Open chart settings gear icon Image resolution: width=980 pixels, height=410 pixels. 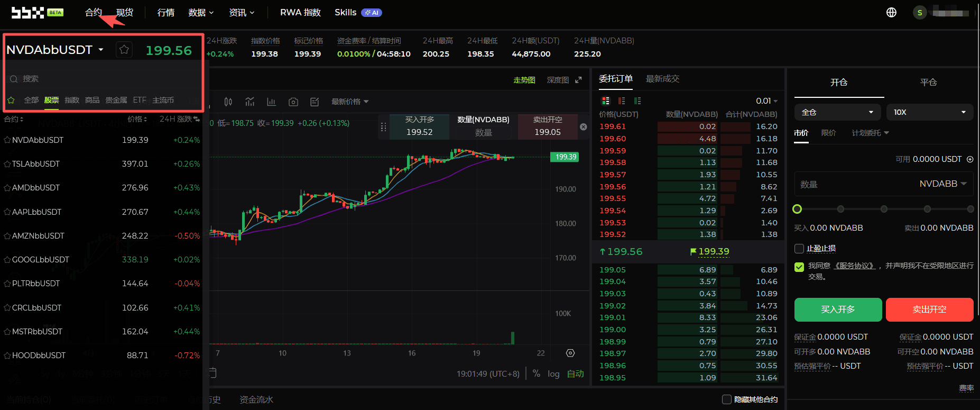coord(570,353)
